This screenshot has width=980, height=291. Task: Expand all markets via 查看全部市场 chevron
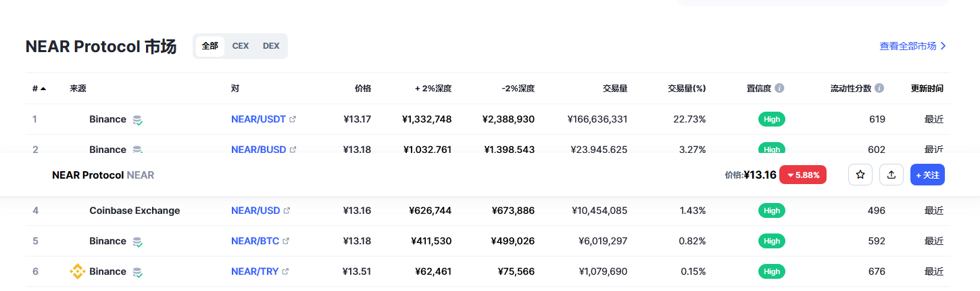(944, 46)
